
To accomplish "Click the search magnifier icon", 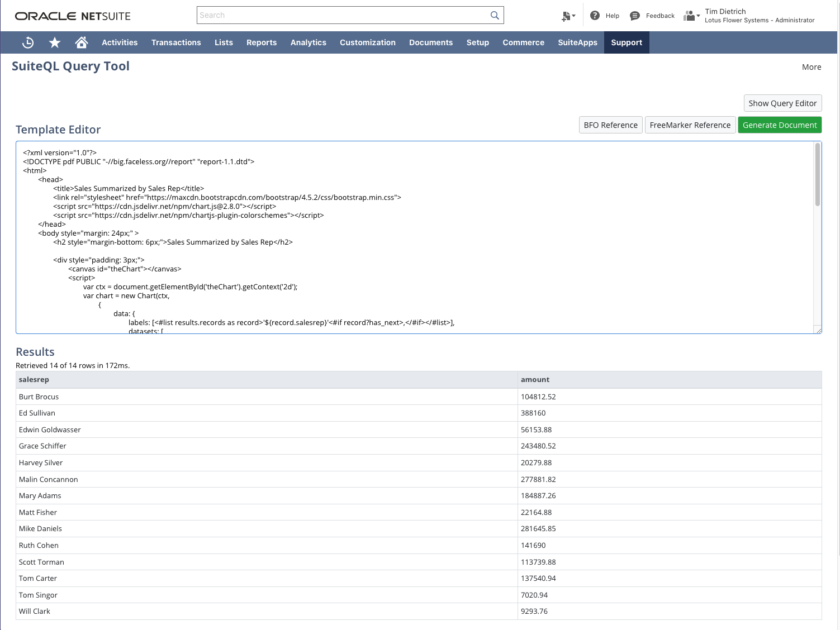I will point(495,16).
